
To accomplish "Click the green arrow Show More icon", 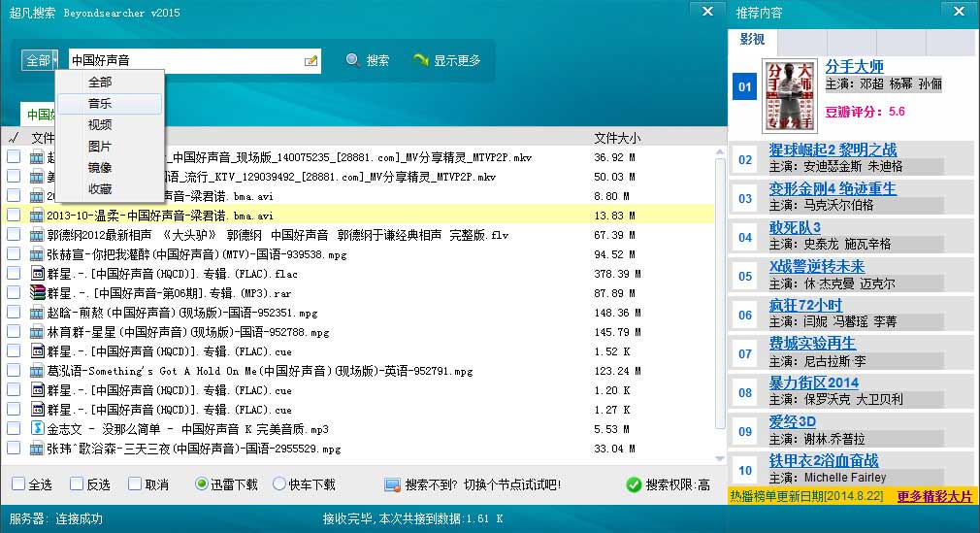I will coord(421,60).
